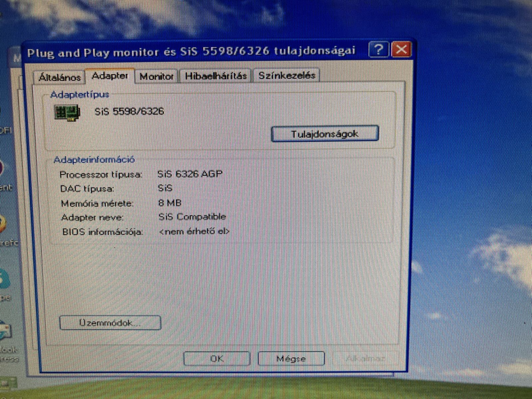Click the Memória mérete label
The image size is (532, 399).
(x=97, y=203)
